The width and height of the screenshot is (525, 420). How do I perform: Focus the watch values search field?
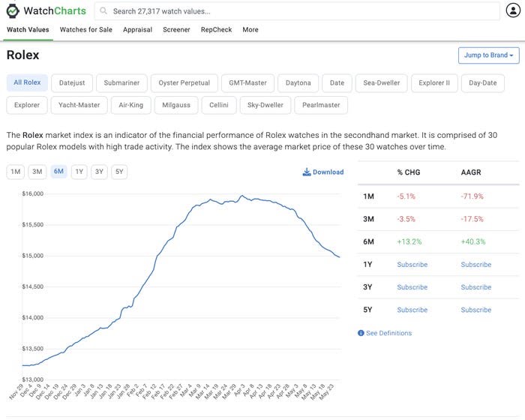pos(300,11)
